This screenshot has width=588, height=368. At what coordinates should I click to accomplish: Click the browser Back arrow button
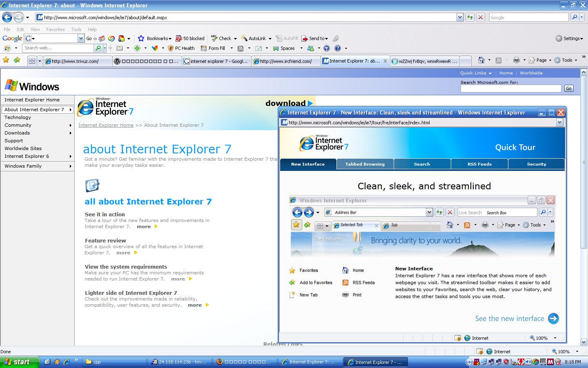7,17
